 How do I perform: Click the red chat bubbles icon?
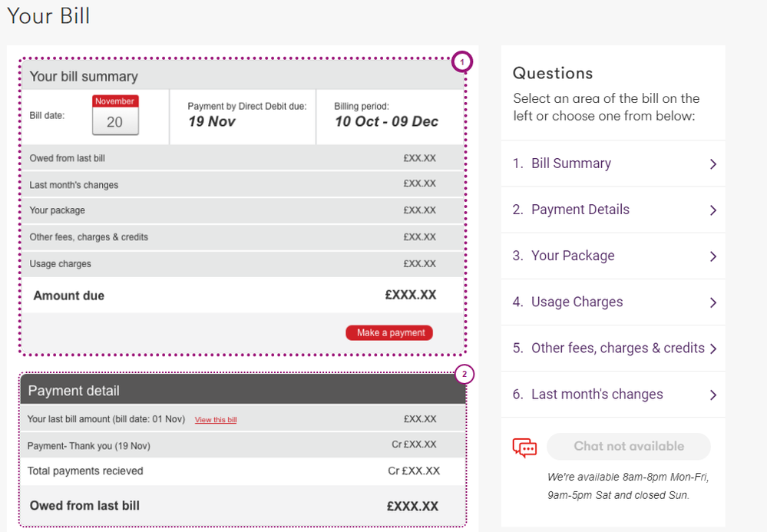[524, 447]
